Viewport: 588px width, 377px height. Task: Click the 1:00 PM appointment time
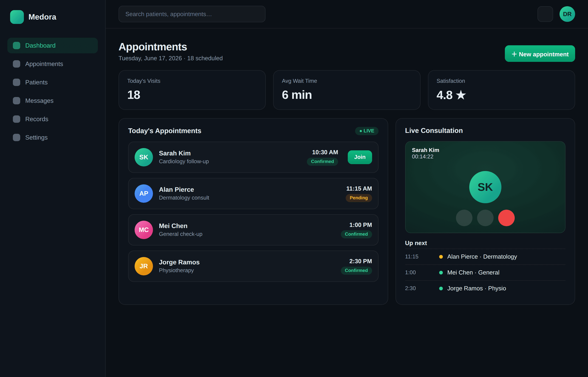tap(361, 225)
